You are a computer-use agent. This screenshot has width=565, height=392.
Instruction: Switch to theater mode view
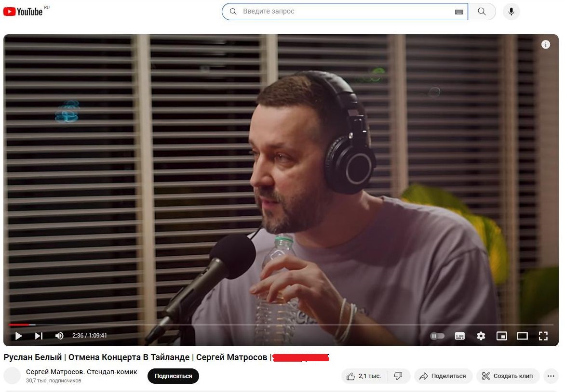(523, 336)
